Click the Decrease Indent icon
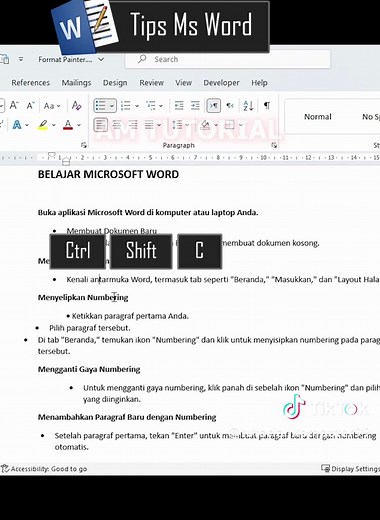The image size is (380, 520). point(179,106)
